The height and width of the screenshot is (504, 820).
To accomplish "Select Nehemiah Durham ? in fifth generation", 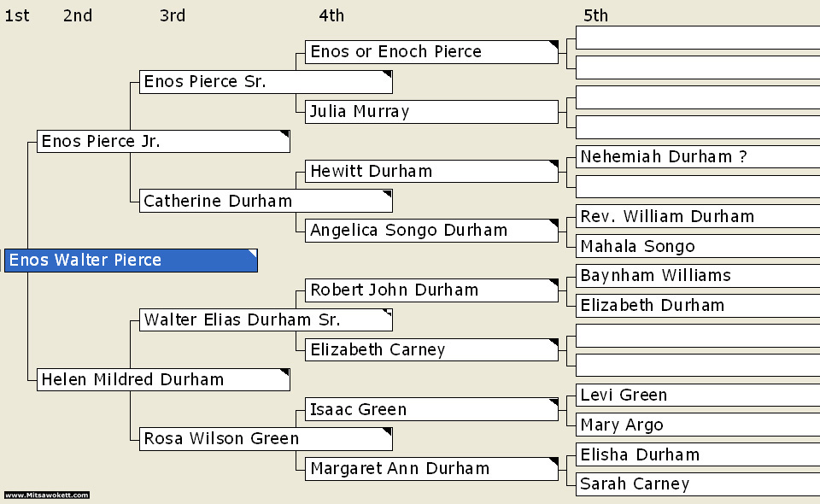I will point(698,157).
